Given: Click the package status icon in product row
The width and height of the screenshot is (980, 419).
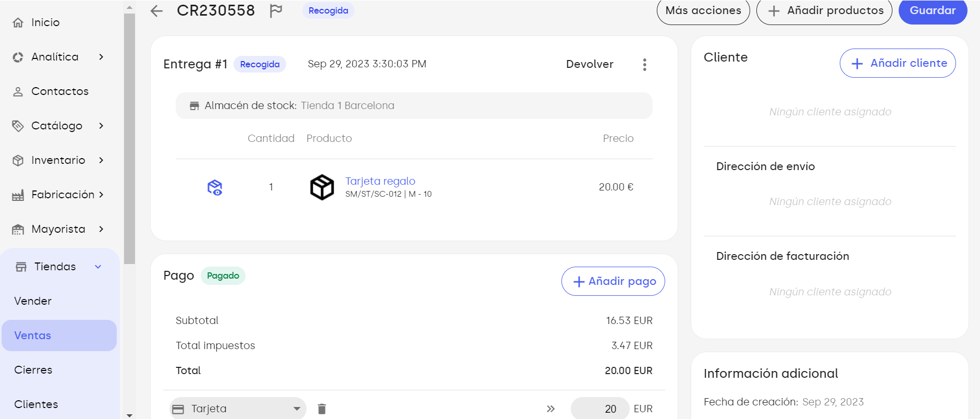Looking at the screenshot, I should [x=215, y=187].
